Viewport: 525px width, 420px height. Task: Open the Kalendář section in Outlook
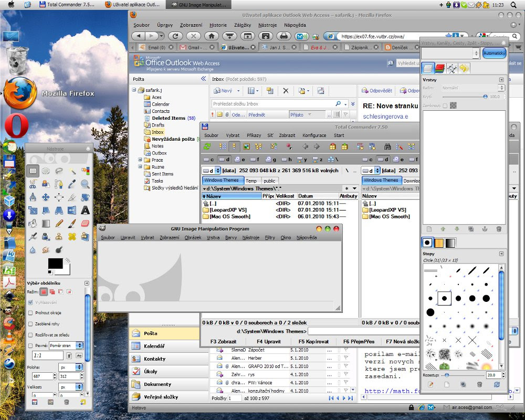coord(169,346)
